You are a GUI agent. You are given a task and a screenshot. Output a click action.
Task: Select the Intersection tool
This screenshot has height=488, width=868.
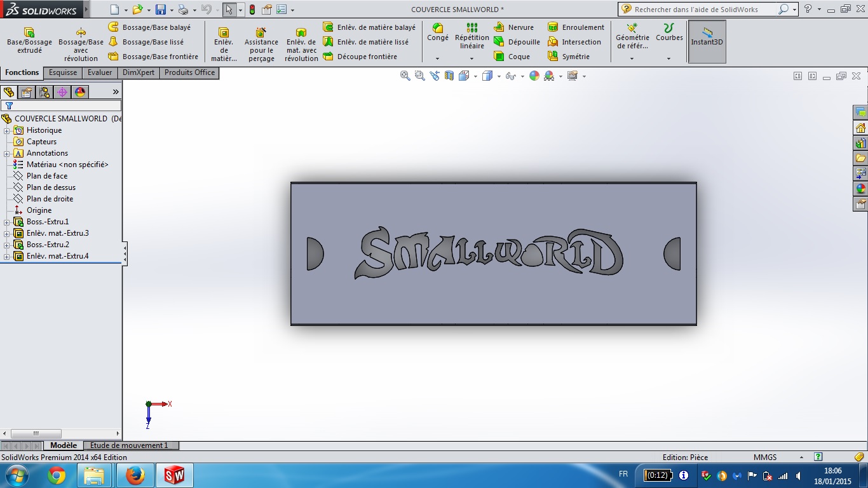coord(574,42)
